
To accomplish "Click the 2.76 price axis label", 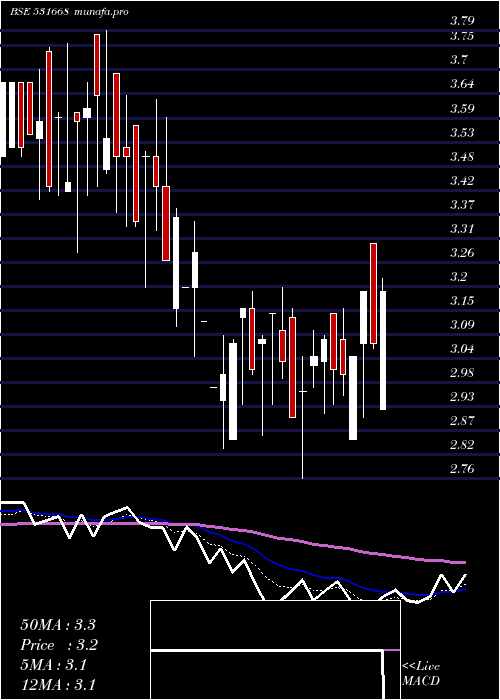I will 462,469.
